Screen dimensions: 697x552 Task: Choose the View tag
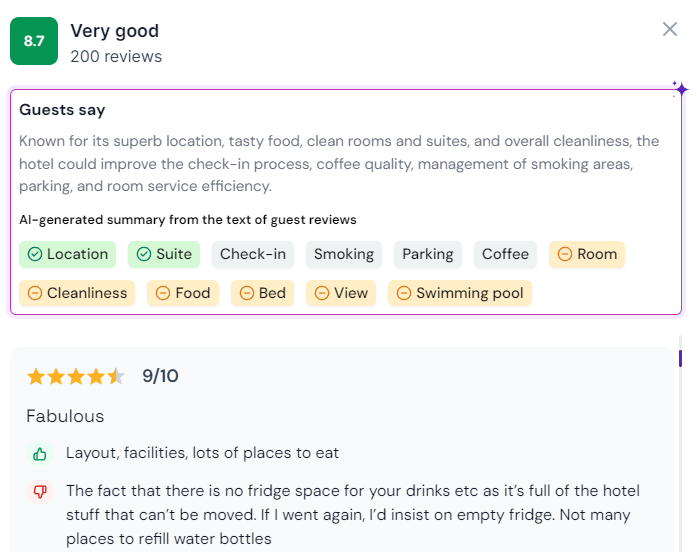tap(341, 293)
